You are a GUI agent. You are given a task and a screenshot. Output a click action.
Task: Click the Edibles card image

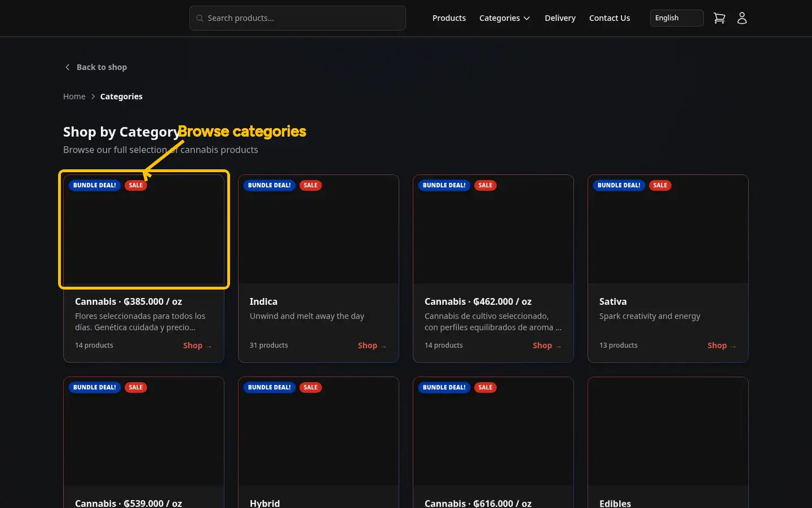click(668, 431)
